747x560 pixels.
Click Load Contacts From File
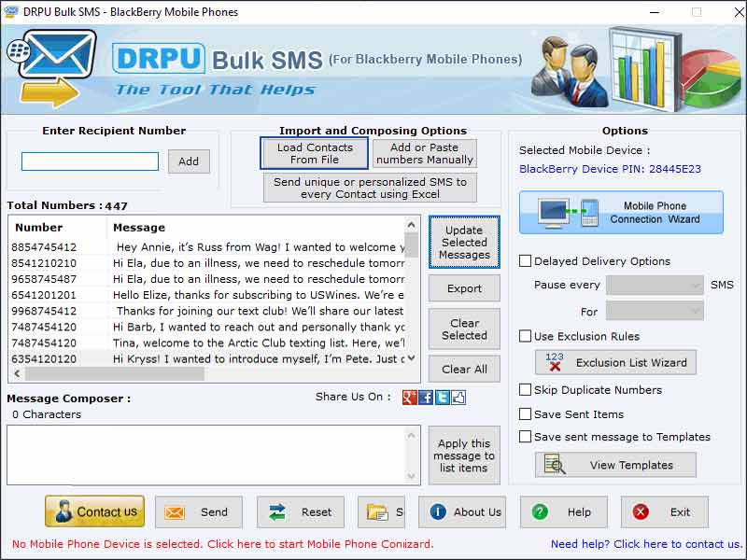(x=313, y=152)
